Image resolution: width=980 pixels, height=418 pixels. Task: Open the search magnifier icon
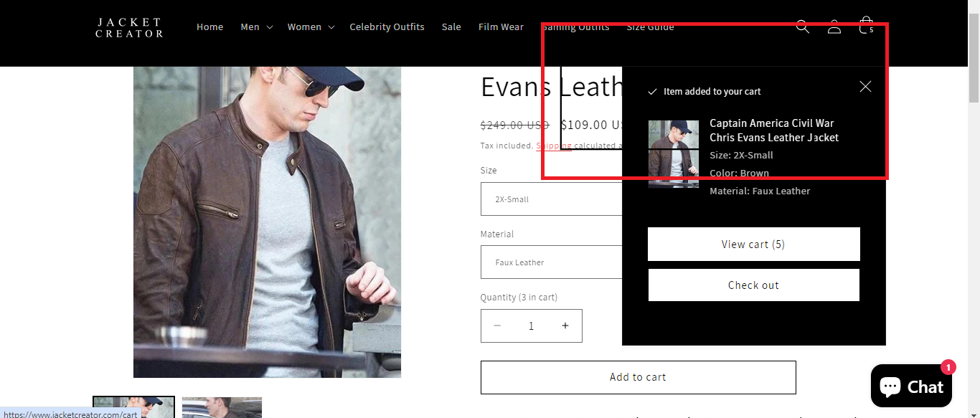[x=802, y=27]
